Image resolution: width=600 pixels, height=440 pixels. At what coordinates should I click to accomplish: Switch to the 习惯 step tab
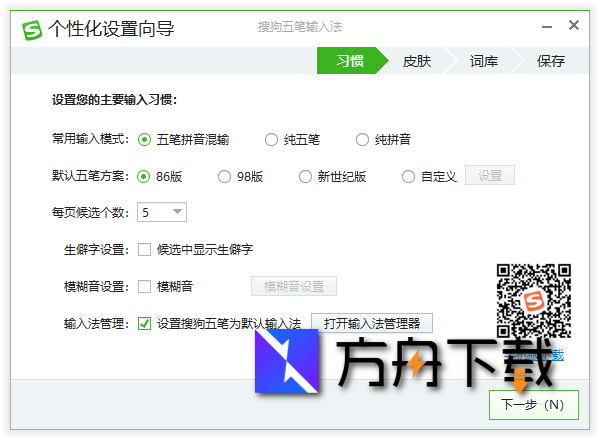click(x=350, y=61)
